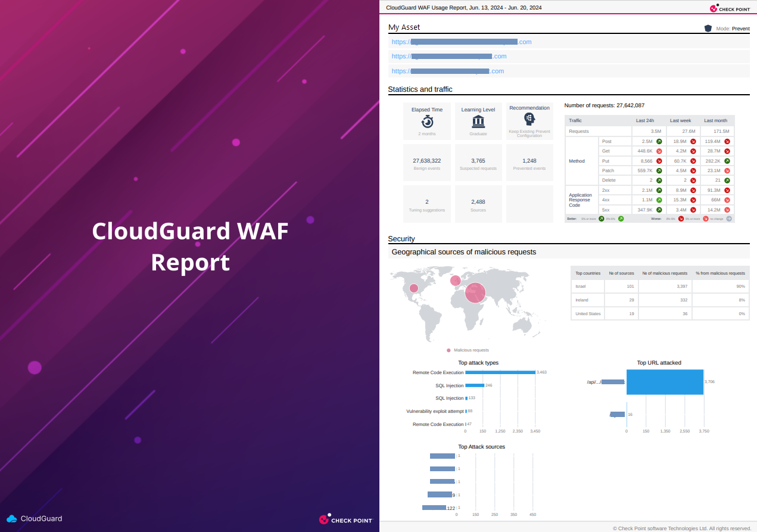Click the CloudGuard WAF Report cover title
This screenshot has width=757, height=532.
click(x=190, y=247)
